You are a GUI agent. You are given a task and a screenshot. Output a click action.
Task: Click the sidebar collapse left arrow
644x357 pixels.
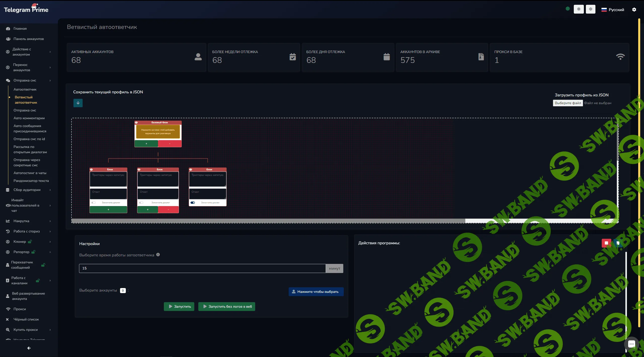click(29, 348)
